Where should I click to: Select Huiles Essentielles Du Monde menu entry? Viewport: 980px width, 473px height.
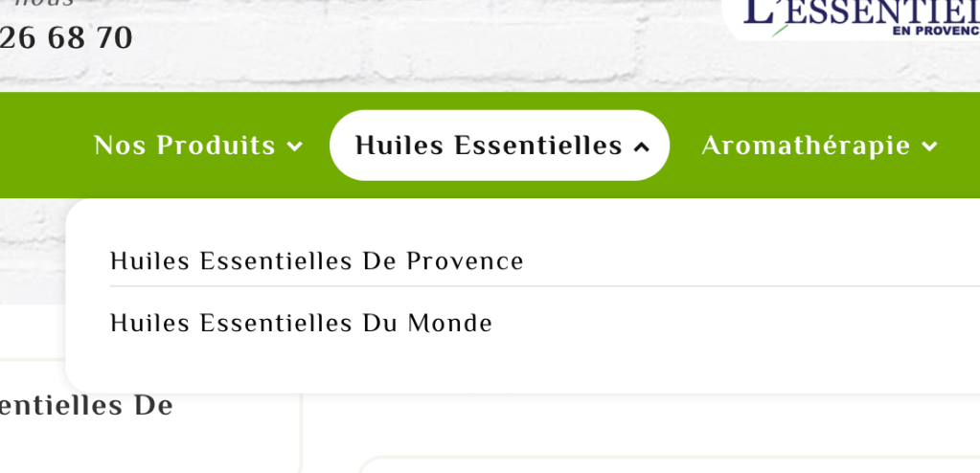coord(301,324)
